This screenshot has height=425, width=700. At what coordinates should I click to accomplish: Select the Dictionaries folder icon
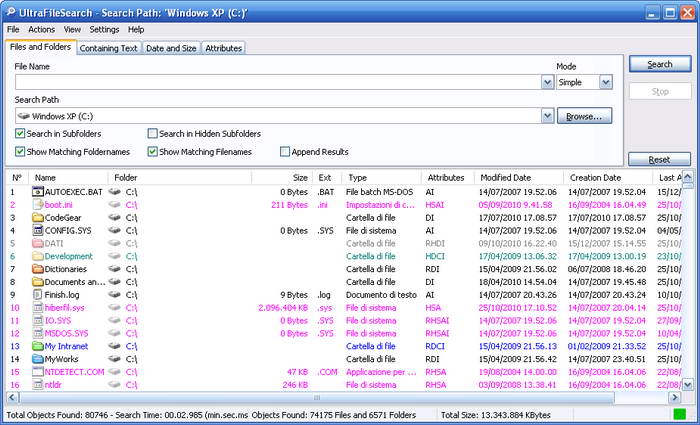(38, 269)
